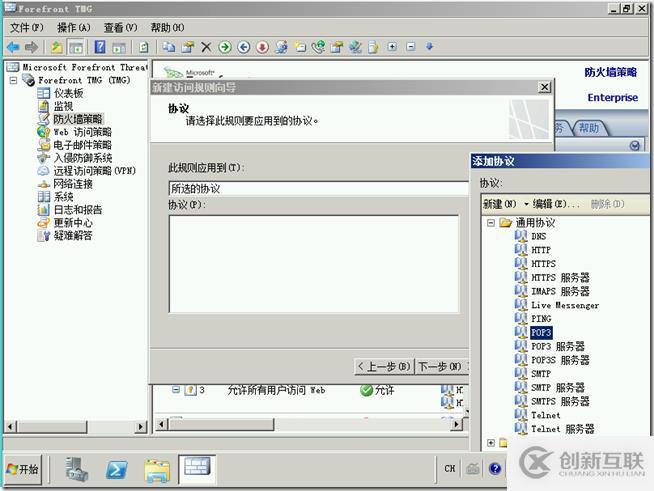Screen dimensions: 654x491
Task: Click the green right-arrow circle icon
Action: 225,47
